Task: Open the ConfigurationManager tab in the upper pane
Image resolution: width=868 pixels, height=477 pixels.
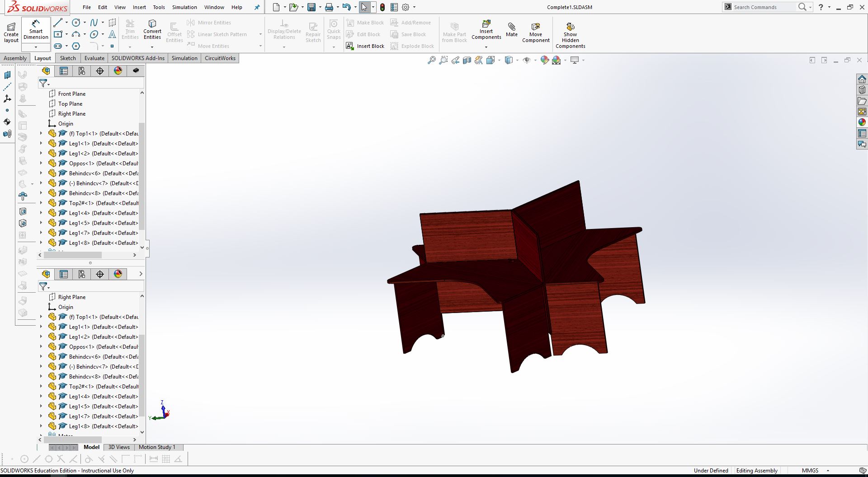Action: pyautogui.click(x=82, y=71)
